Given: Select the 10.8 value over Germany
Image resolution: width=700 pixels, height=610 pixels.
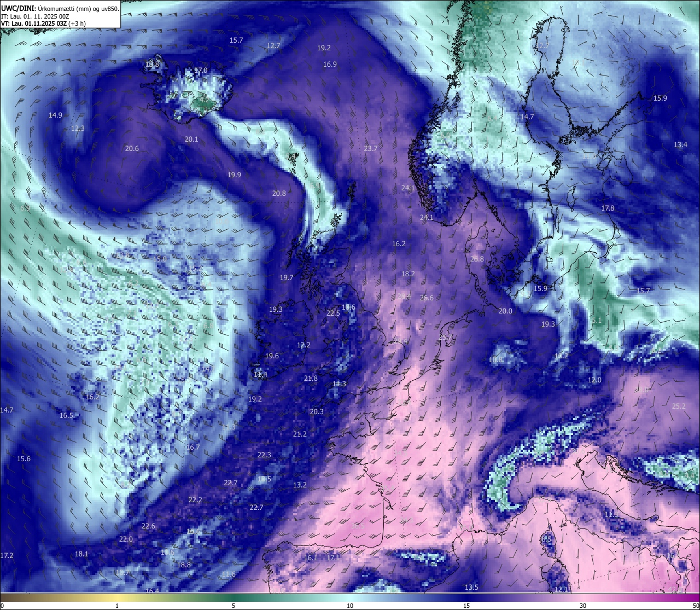Looking at the screenshot, I should (x=495, y=359).
